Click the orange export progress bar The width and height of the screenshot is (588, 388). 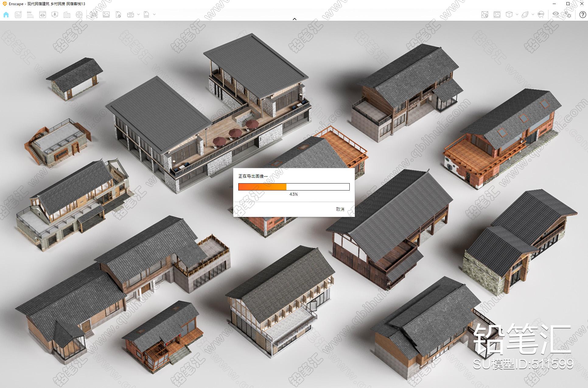coord(294,187)
